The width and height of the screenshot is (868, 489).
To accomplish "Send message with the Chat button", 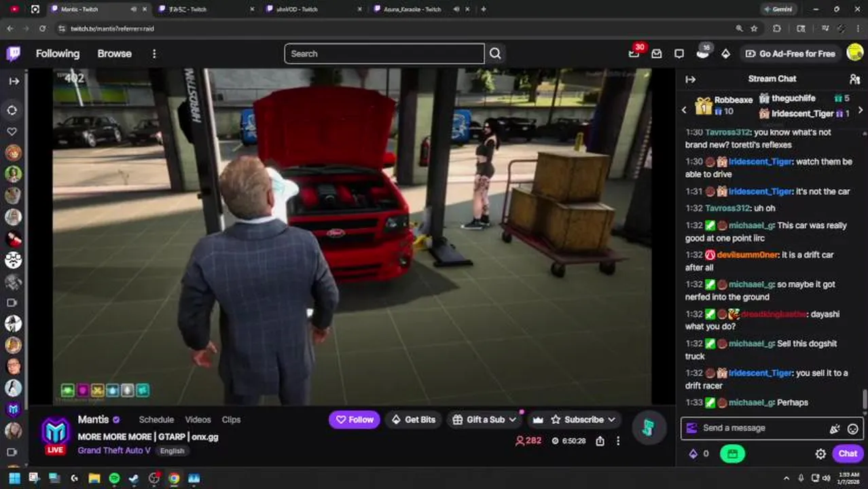I will tap(848, 454).
